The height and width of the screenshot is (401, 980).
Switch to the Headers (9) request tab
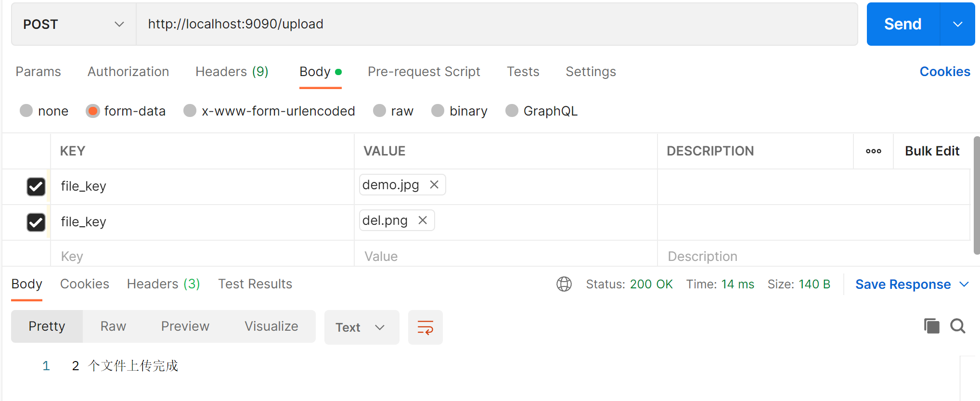click(232, 72)
